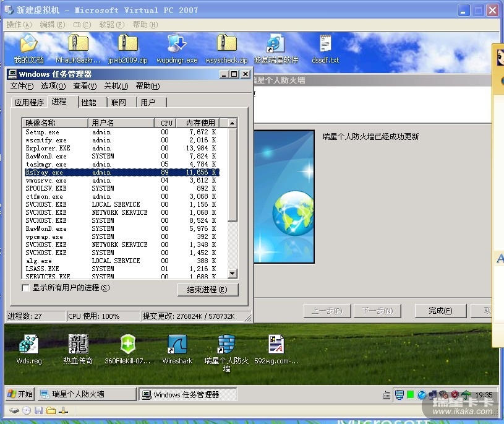Open the 360FileKill desktop icon
This screenshot has width=504, height=424.
coord(127,345)
